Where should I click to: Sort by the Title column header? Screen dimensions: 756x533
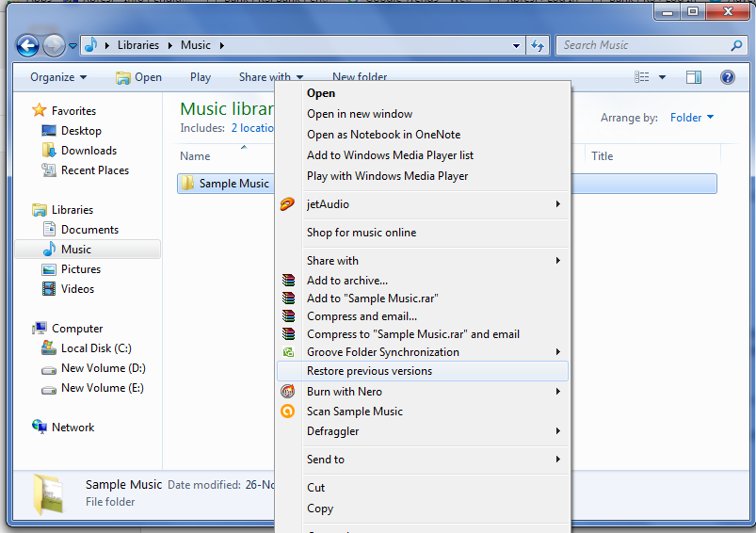[x=603, y=156]
